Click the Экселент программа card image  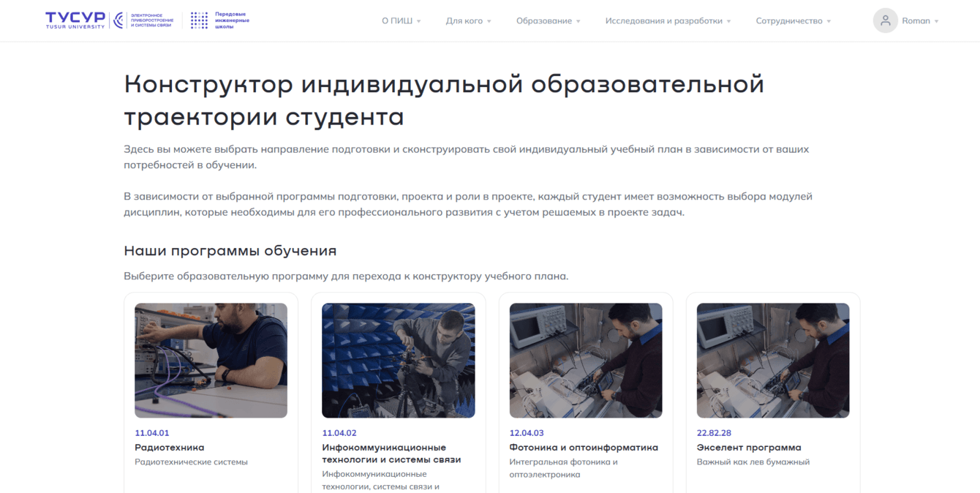[x=773, y=361]
